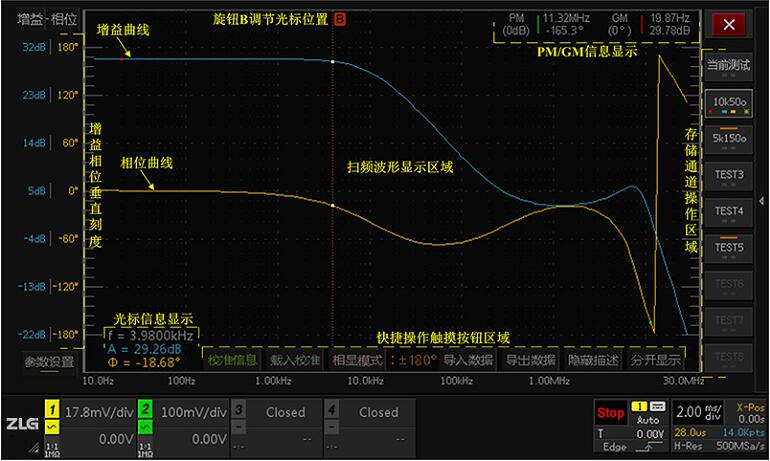Close the gain-phase window with red X
Image resolution: width=770 pixels, height=461 pixels.
click(x=729, y=25)
